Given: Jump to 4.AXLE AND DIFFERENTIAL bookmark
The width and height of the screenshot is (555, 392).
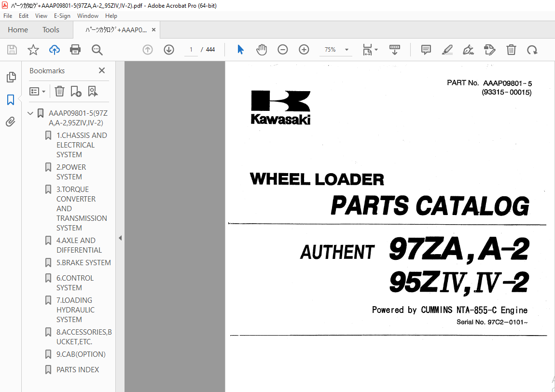Looking at the screenshot, I should [79, 245].
